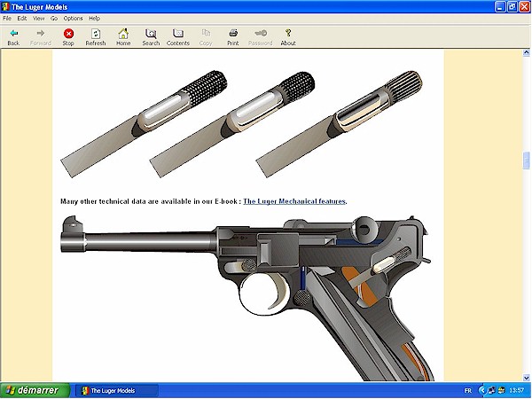The width and height of the screenshot is (532, 399).
Task: Click the vertical scrollbar thumb
Action: tap(526, 160)
